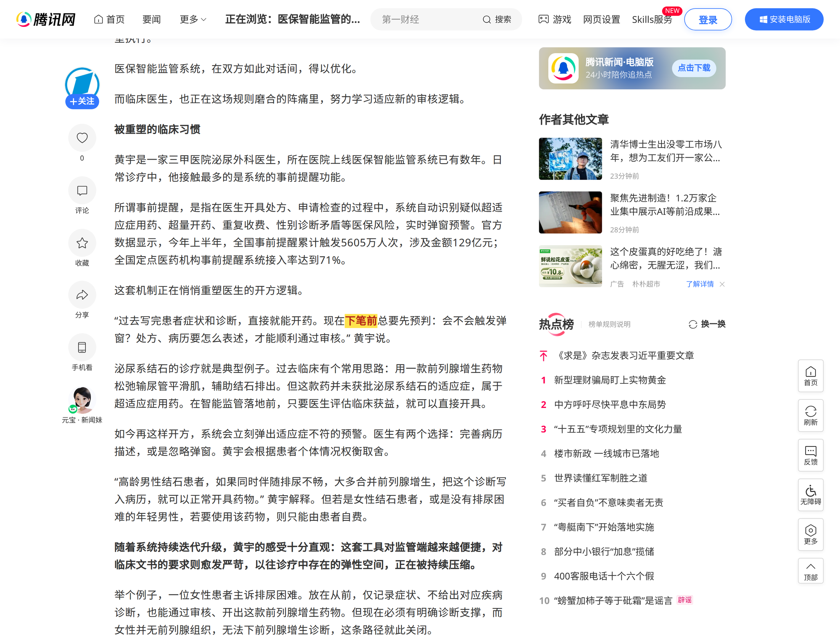Open Skills服务 menu item

652,19
